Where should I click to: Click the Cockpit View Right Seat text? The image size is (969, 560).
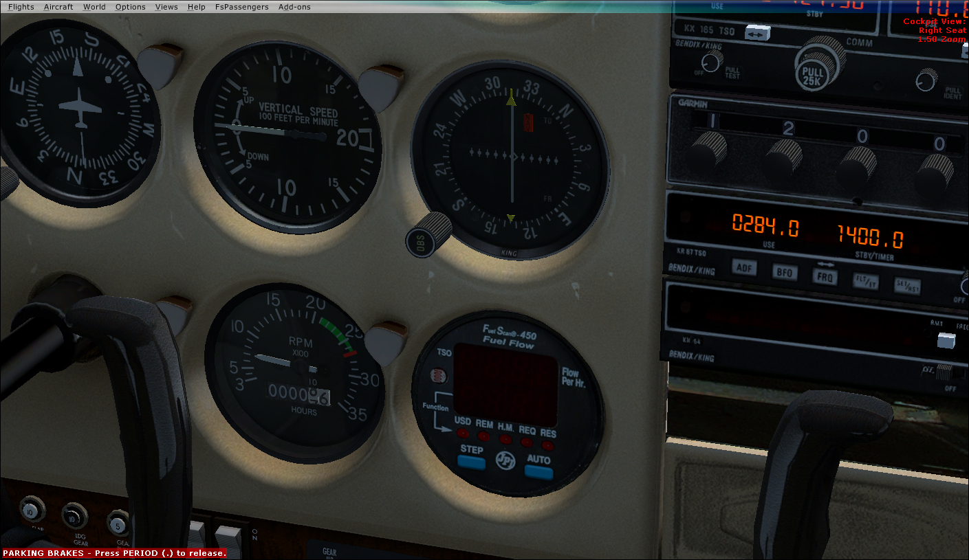934,30
